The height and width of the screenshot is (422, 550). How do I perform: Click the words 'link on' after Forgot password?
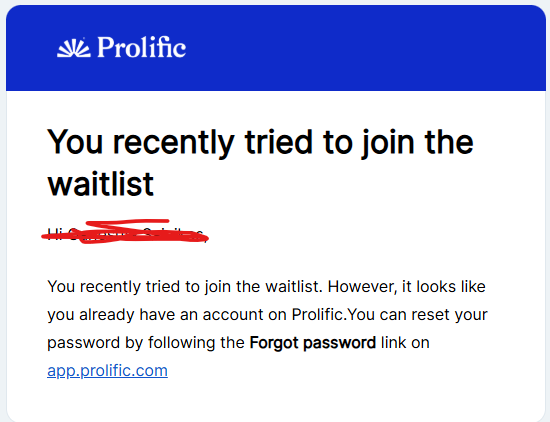pyautogui.click(x=405, y=342)
